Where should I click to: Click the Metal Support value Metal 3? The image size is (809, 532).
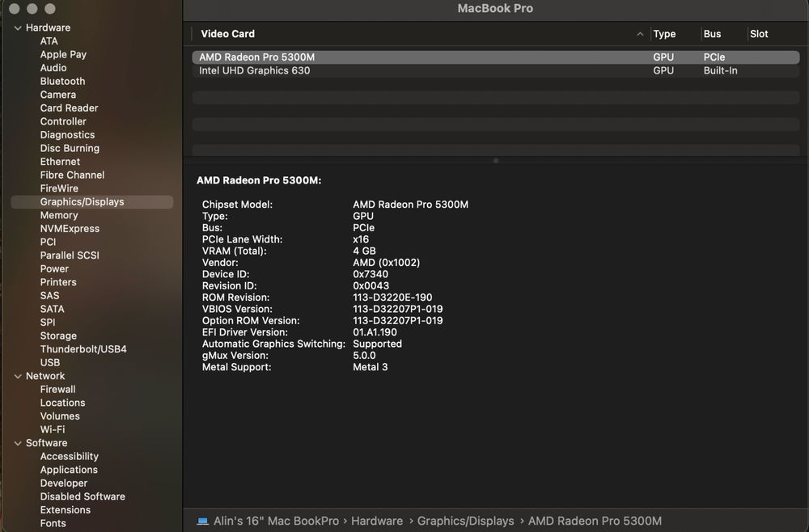(x=370, y=367)
